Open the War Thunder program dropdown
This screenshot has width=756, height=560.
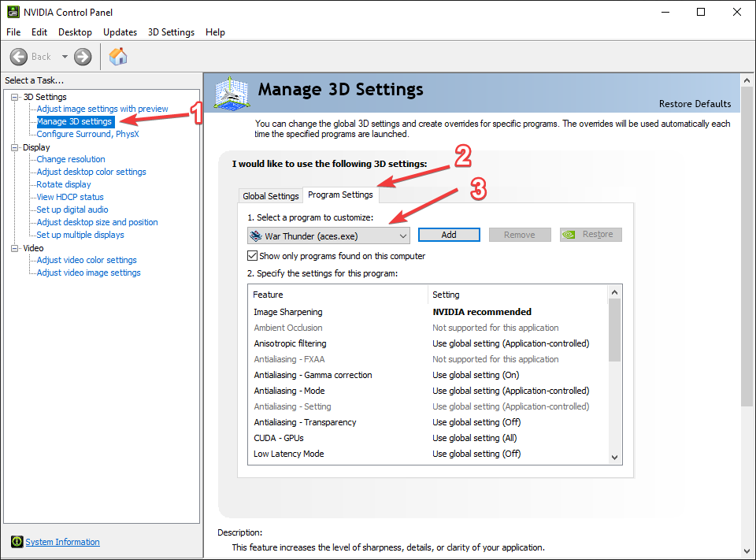[x=329, y=235]
